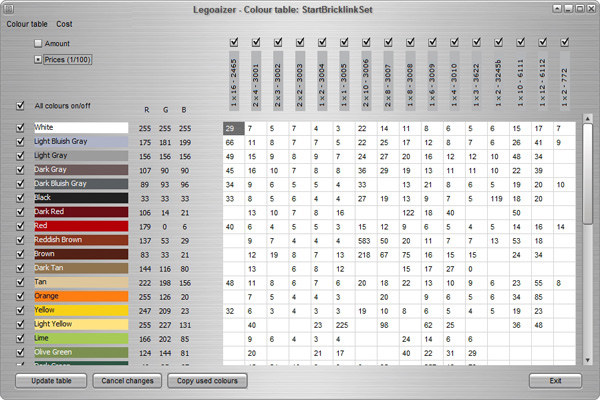The image size is (600, 400).
Task: Click the vertical scrollbar thumb
Action: coord(588,173)
